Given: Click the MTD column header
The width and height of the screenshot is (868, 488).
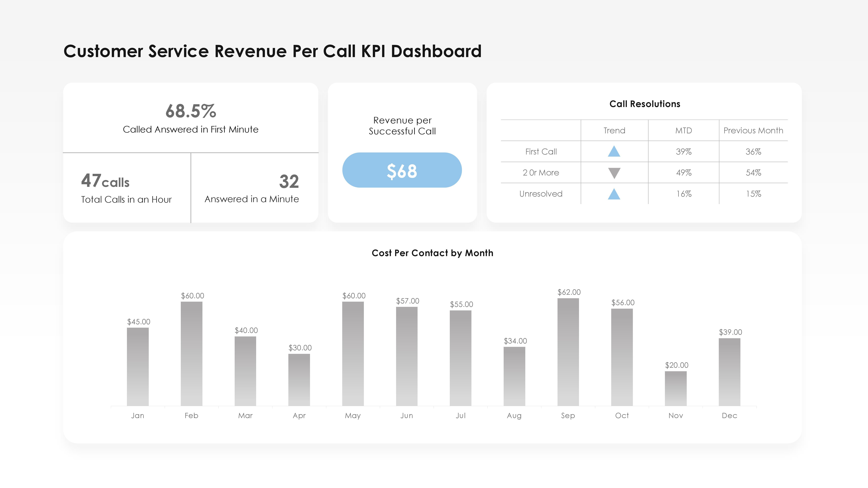Looking at the screenshot, I should (x=684, y=130).
